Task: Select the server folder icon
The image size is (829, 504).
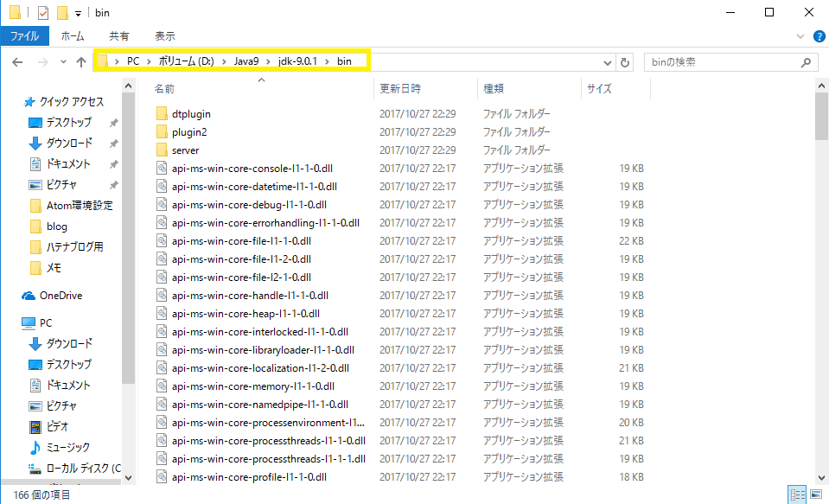Action: (162, 150)
